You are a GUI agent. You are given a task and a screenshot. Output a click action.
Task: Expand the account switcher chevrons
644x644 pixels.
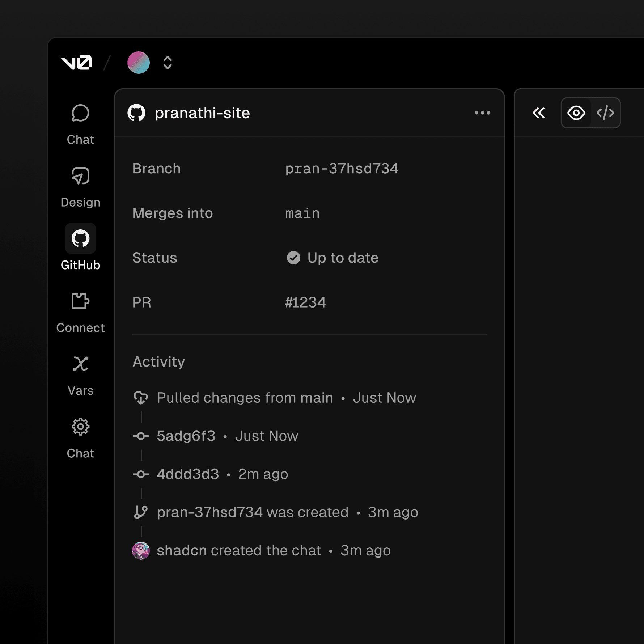click(168, 63)
